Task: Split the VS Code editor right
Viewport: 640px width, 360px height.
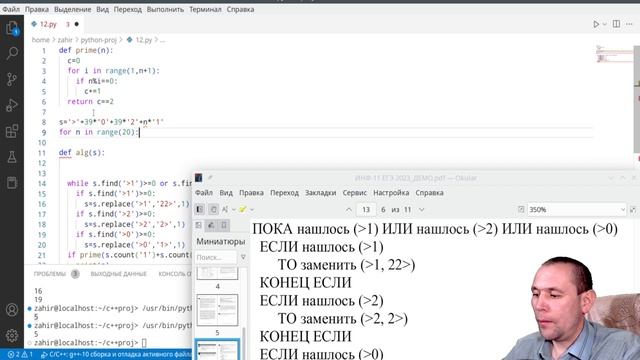Action: pos(616,24)
